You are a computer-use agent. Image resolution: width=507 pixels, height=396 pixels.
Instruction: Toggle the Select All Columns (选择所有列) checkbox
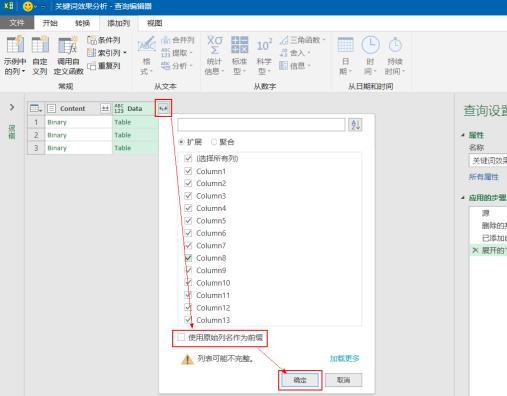pos(188,158)
